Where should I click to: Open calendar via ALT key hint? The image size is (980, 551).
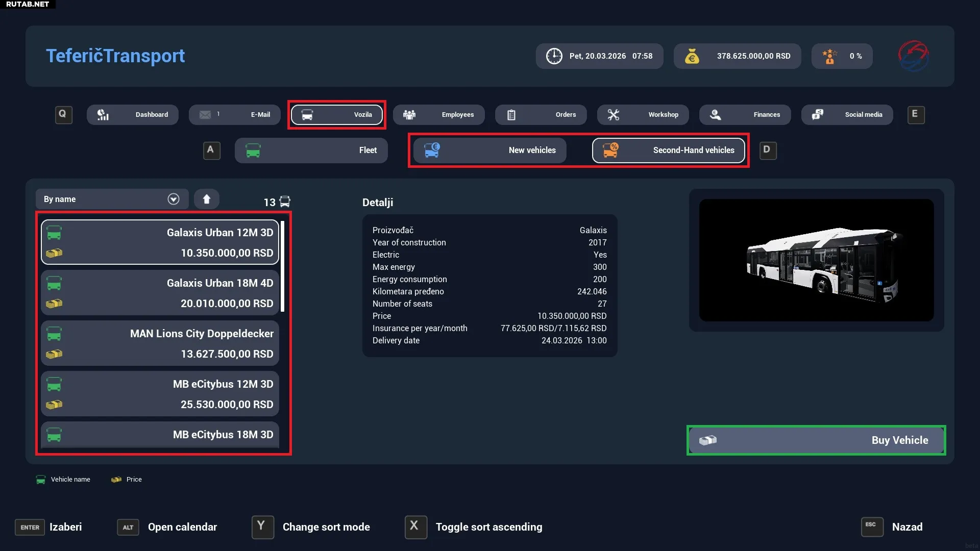coord(128,527)
